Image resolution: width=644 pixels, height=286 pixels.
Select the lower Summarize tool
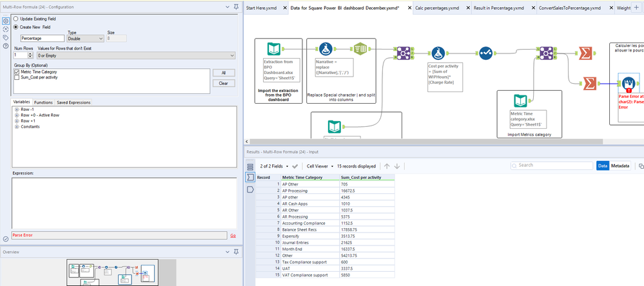click(589, 83)
